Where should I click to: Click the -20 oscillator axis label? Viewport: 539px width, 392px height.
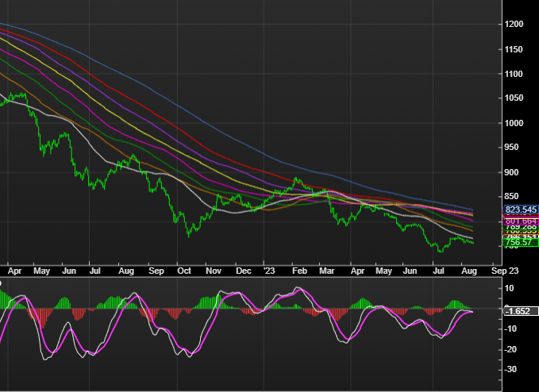(x=510, y=350)
